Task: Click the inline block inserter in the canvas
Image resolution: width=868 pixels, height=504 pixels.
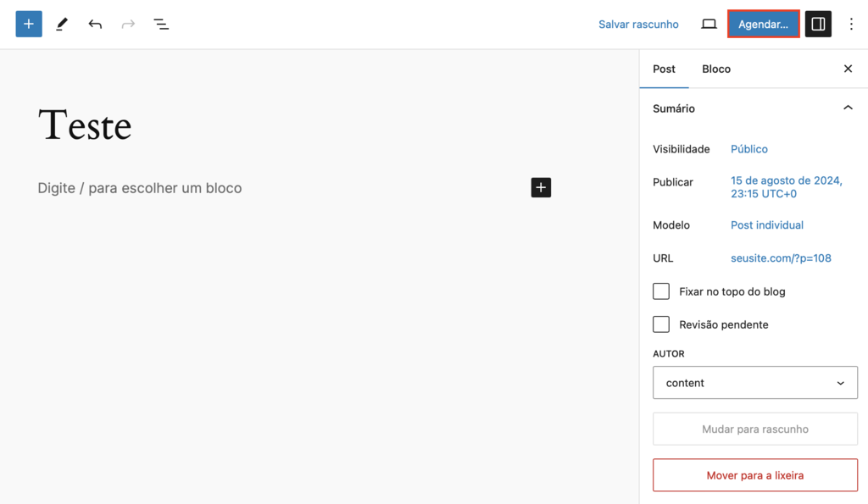Action: (541, 187)
